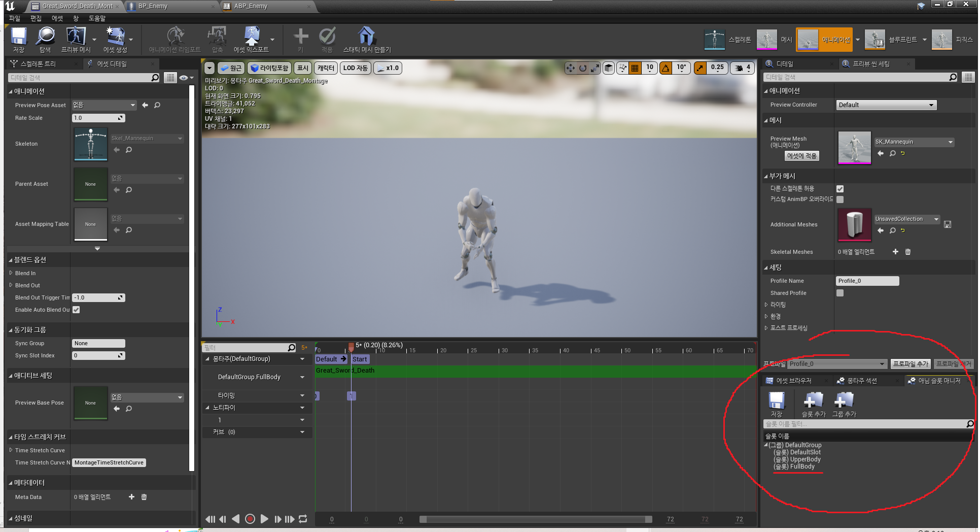Expand the Time Stretch Curve section
The width and height of the screenshot is (980, 532).
[x=11, y=450]
